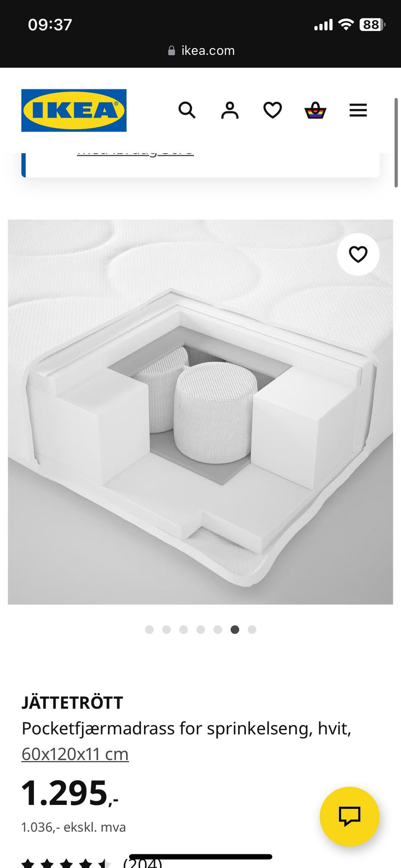Screen dimensions: 401x868
Task: Select the first image carousel dot
Action: pos(149,630)
